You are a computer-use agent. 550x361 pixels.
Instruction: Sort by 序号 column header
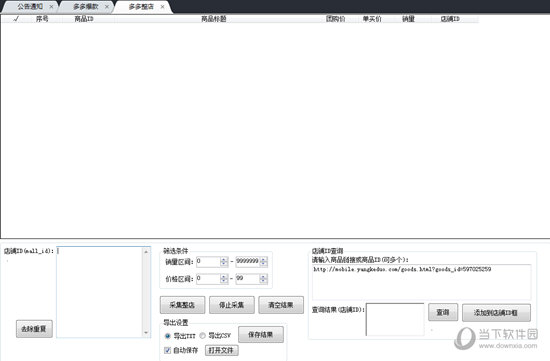(x=42, y=19)
